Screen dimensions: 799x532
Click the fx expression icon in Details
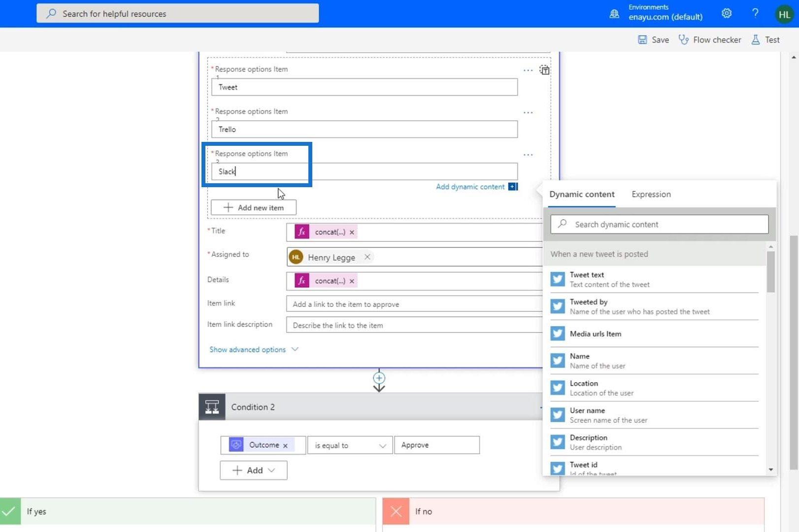(x=302, y=281)
